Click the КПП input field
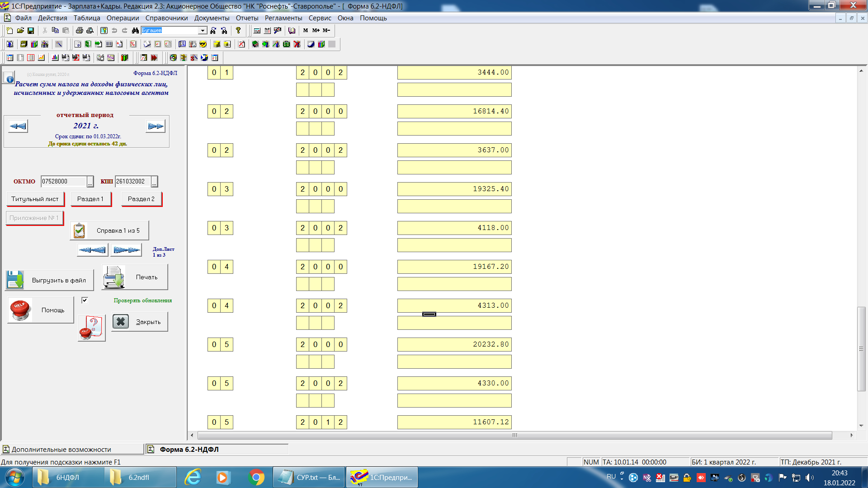The height and width of the screenshot is (488, 868). click(133, 182)
